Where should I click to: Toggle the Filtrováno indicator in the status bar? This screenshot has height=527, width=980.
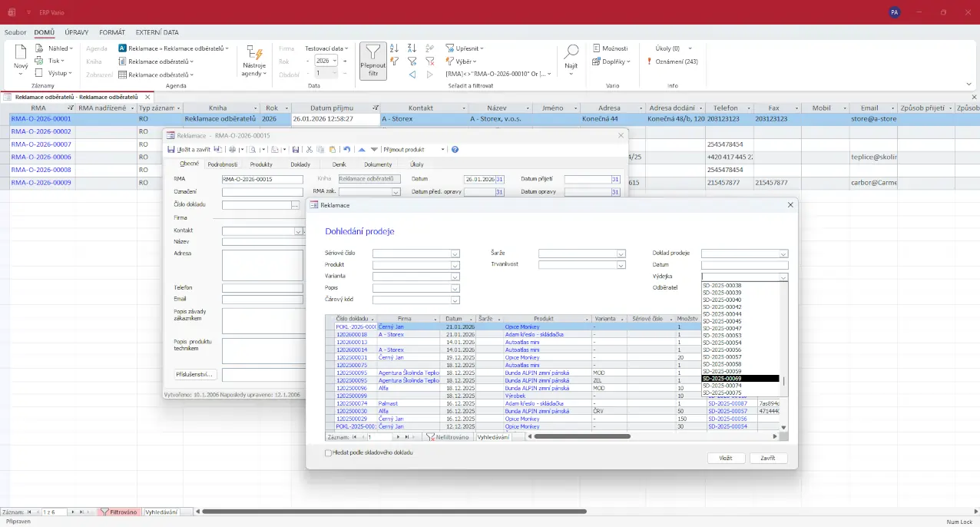(x=119, y=512)
